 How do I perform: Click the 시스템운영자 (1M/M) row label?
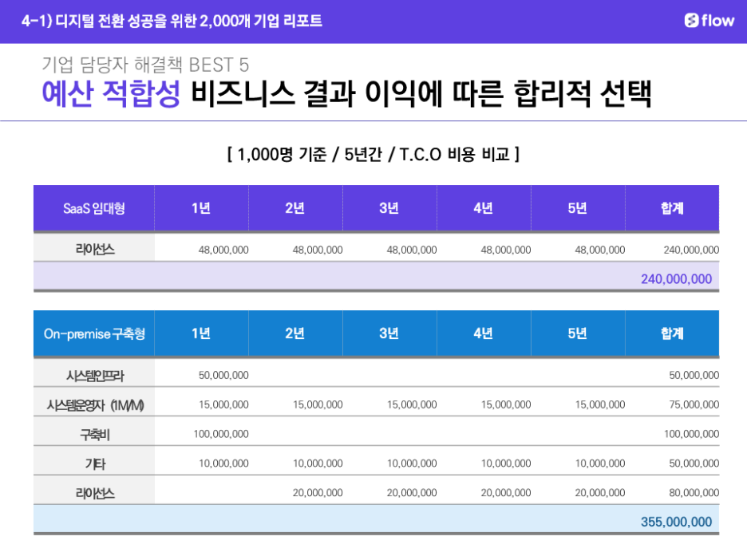click(94, 404)
